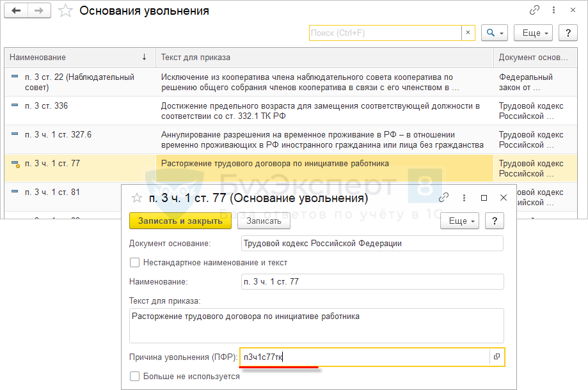Copy link icon in main window header

coord(534,11)
